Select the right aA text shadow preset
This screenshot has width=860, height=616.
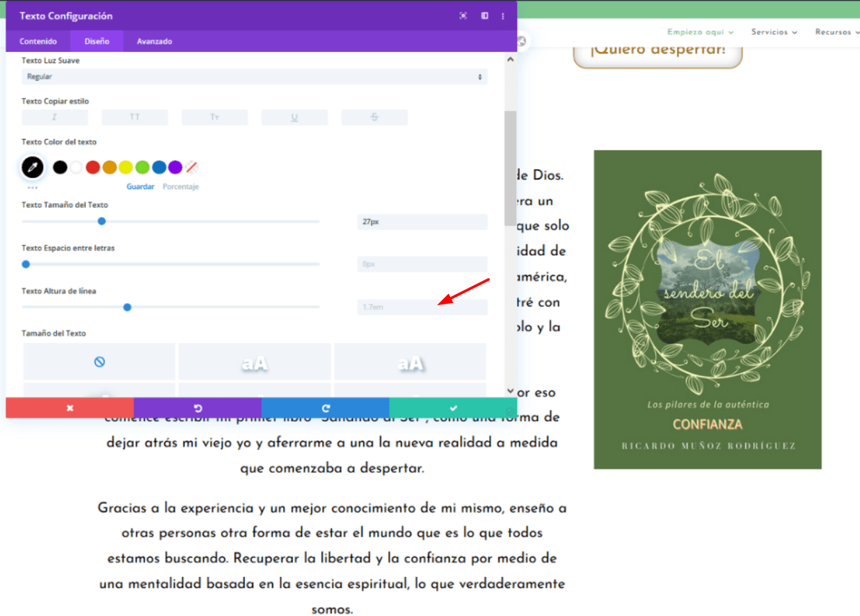411,362
